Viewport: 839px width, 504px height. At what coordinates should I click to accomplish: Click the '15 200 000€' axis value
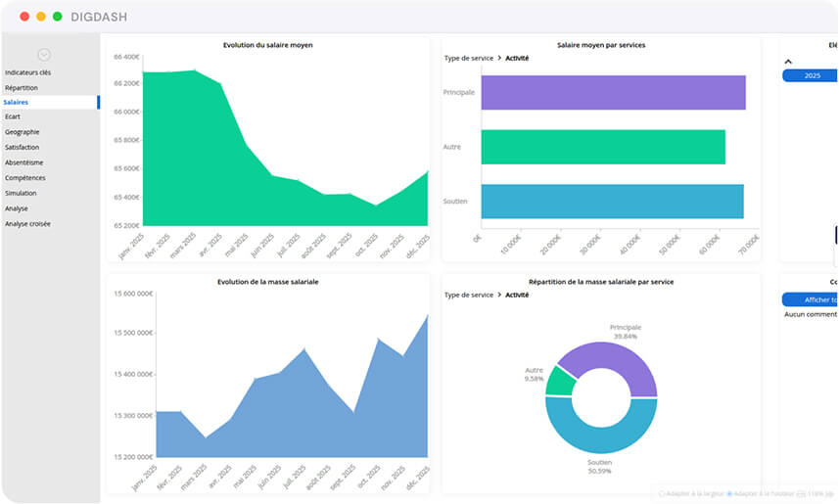pos(133,457)
